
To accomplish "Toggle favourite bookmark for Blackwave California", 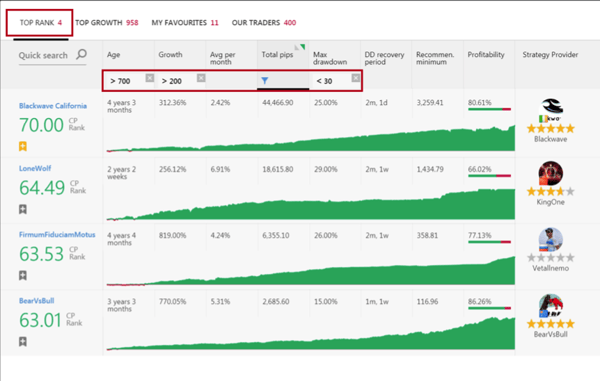I will pyautogui.click(x=23, y=146).
